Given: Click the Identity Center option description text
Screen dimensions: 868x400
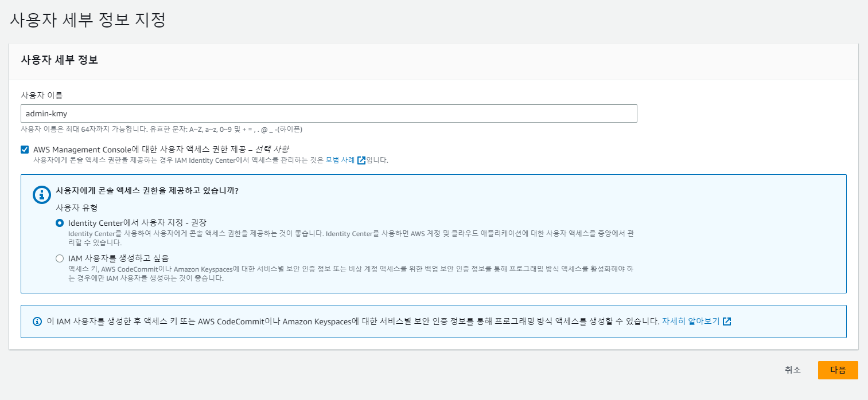Looking at the screenshot, I should point(351,238).
